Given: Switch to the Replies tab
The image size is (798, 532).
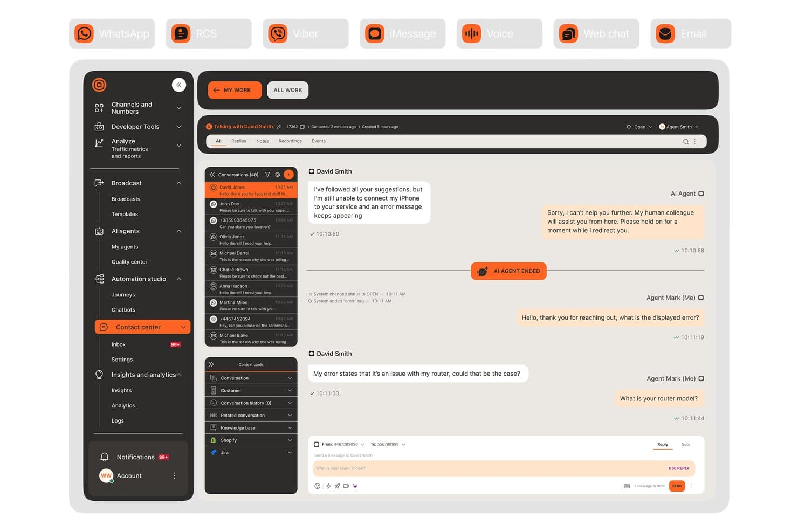Looking at the screenshot, I should pyautogui.click(x=239, y=141).
